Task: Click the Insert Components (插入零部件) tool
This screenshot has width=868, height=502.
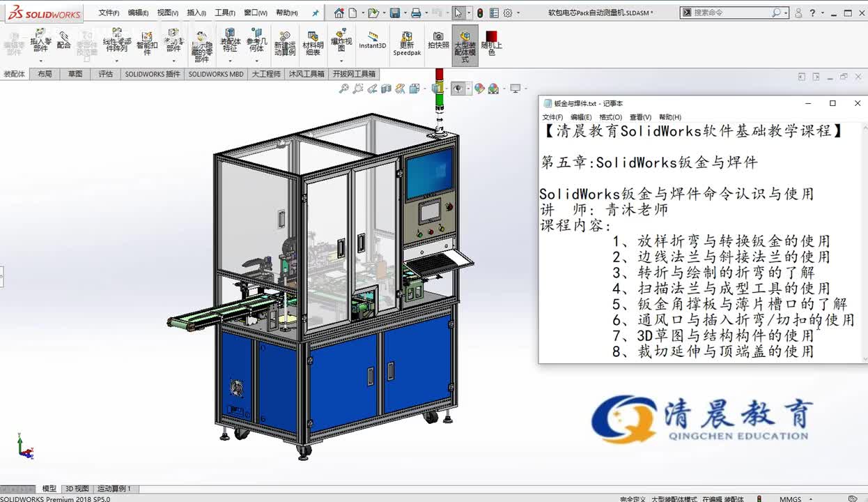Action: tap(40, 42)
